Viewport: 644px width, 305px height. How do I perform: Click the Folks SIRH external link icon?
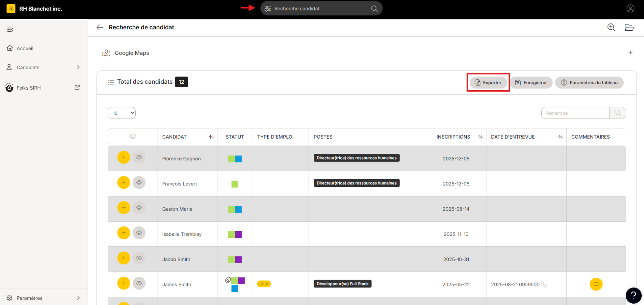pyautogui.click(x=77, y=88)
